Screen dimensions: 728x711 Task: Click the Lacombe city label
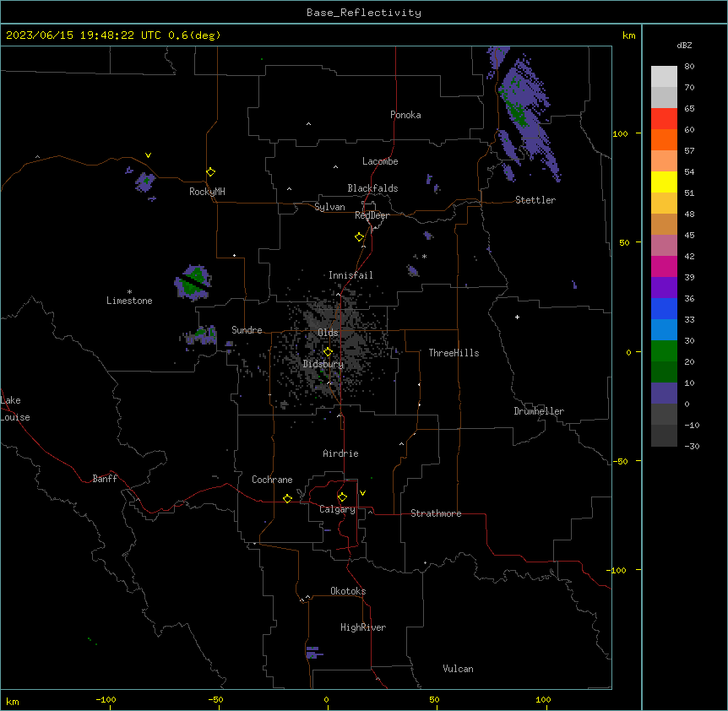[380, 161]
